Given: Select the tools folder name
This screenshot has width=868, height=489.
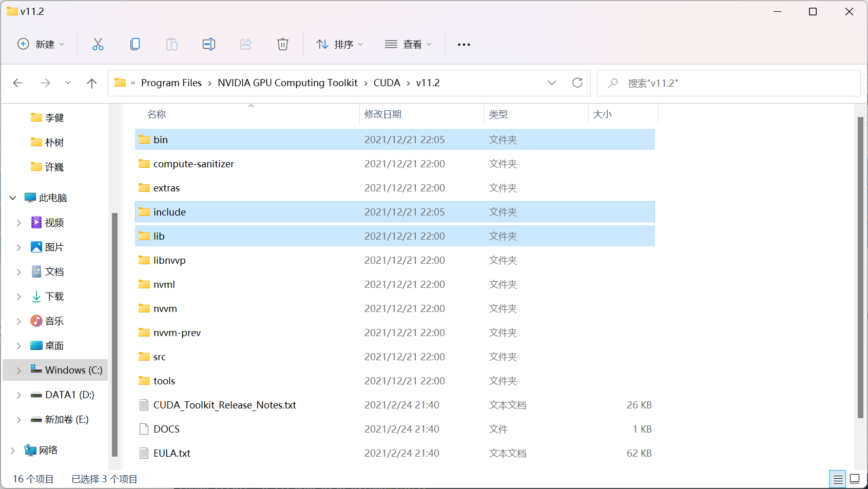Looking at the screenshot, I should [x=164, y=381].
